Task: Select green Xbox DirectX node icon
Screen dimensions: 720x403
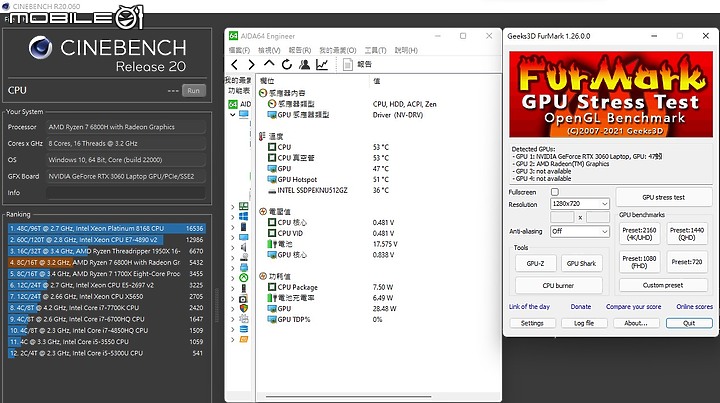Action: click(x=244, y=278)
